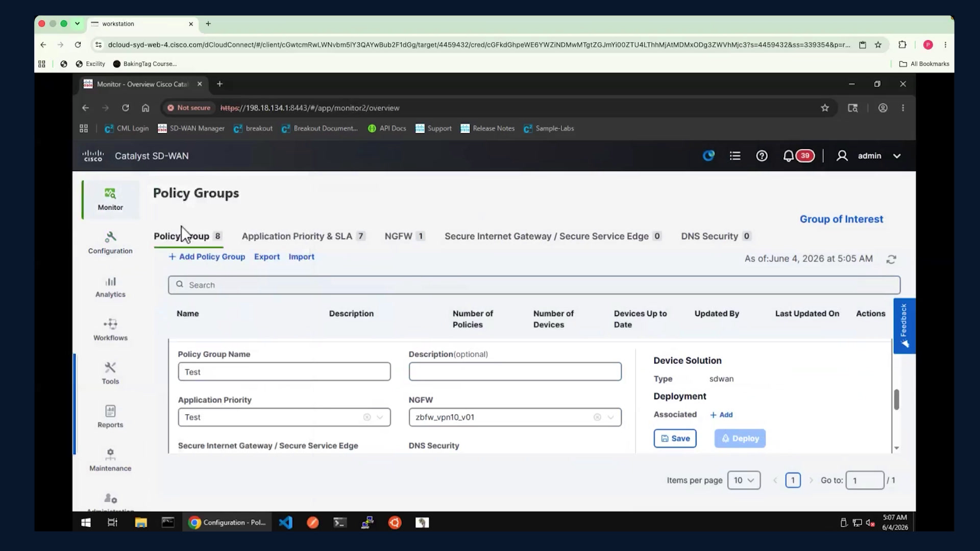Screen dimensions: 980x551
Task: Click the blue cloud assistant icon in header
Action: (x=708, y=156)
